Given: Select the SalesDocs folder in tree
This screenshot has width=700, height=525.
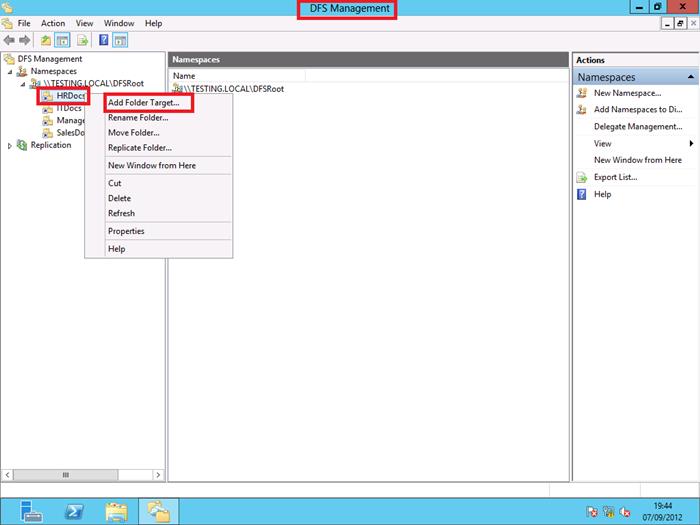Looking at the screenshot, I should coord(71,133).
